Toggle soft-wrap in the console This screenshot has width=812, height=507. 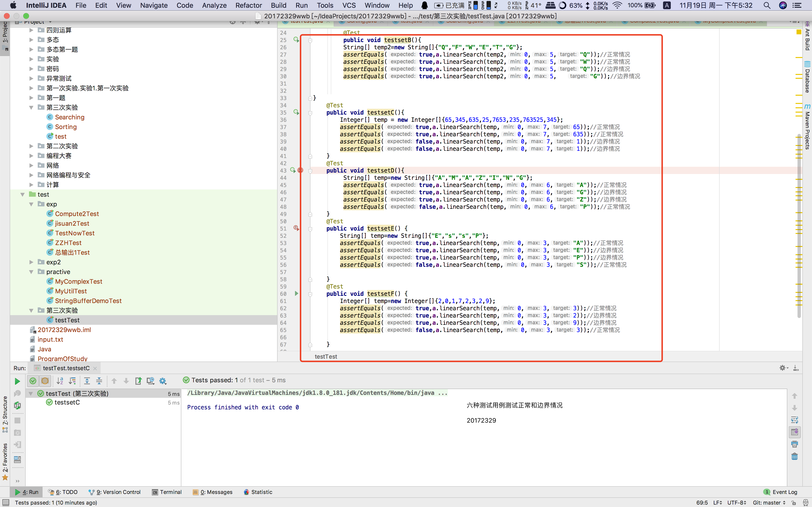795,420
